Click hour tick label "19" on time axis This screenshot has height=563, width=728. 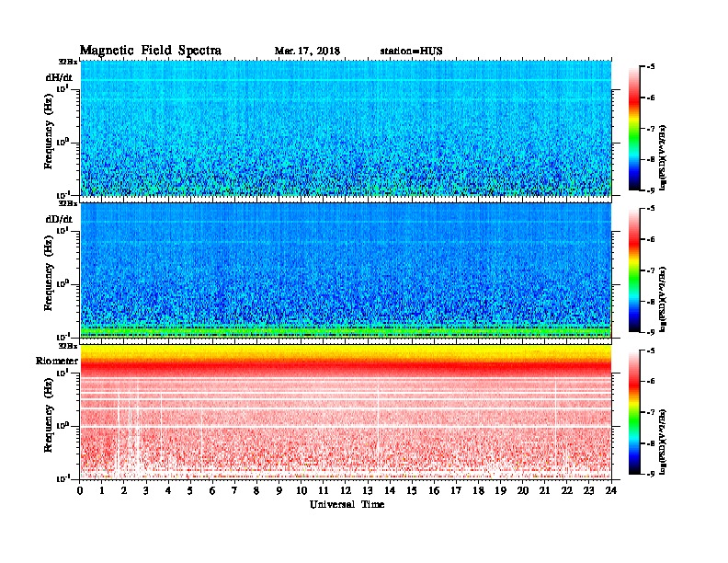(x=500, y=490)
